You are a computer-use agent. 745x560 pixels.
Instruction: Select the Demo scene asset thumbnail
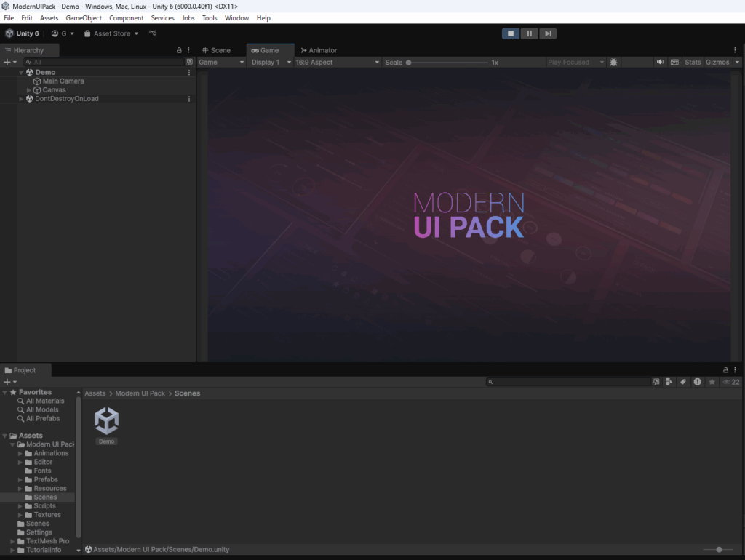(x=106, y=425)
